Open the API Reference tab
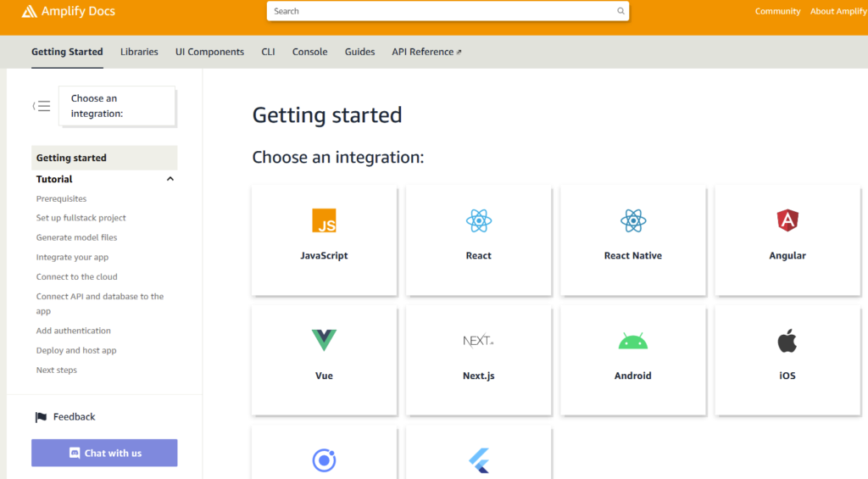 point(426,52)
